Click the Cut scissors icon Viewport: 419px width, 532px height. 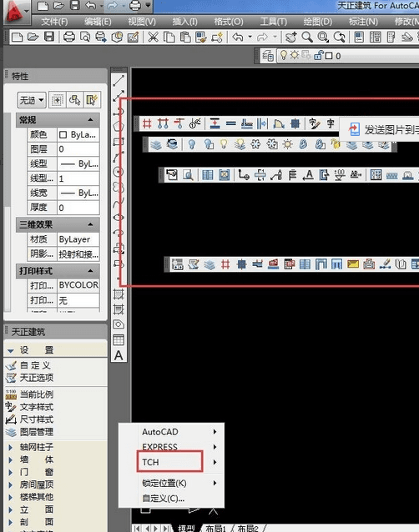pos(153,37)
